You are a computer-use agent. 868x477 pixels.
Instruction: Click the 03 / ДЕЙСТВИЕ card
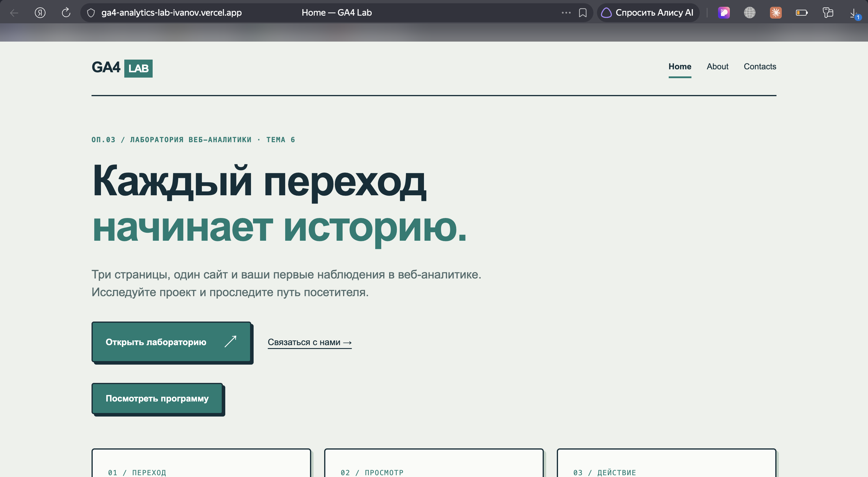click(x=666, y=463)
